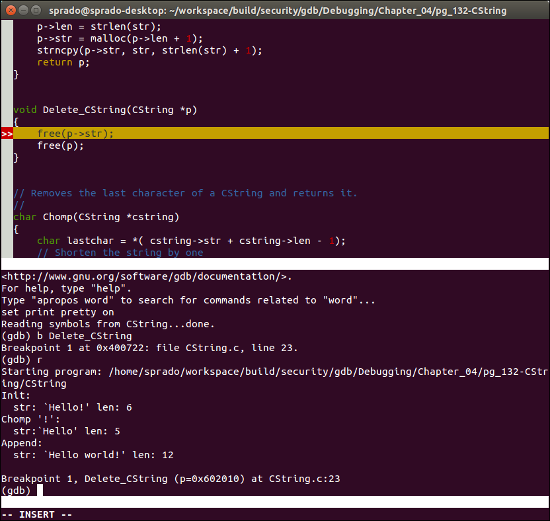This screenshot has width=550, height=521.
Task: Click the strncpy source line
Action: 149,51
